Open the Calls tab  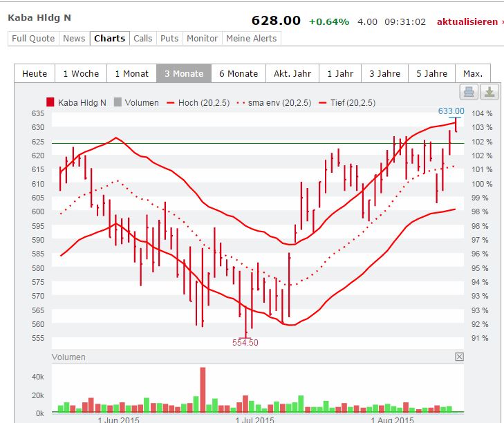(142, 39)
